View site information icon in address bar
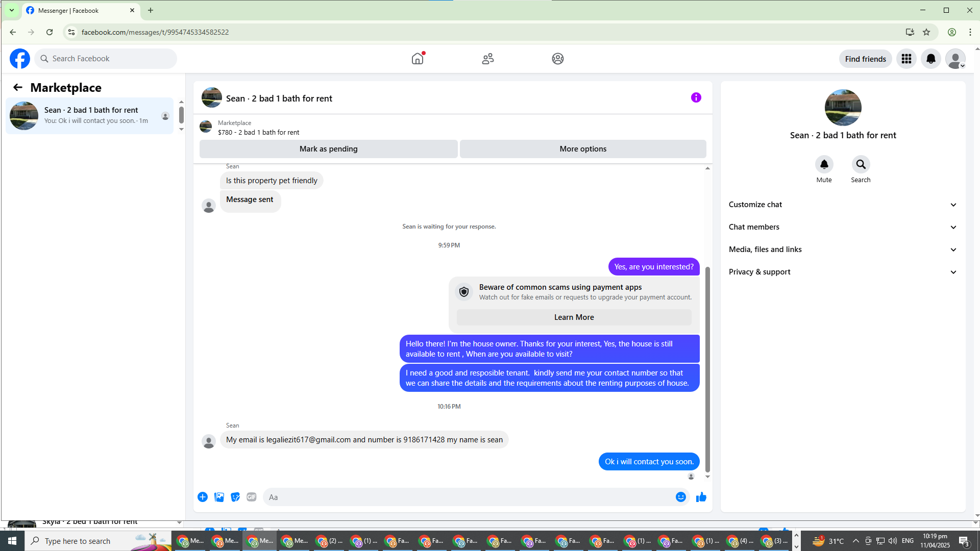The height and width of the screenshot is (551, 980). [x=71, y=32]
